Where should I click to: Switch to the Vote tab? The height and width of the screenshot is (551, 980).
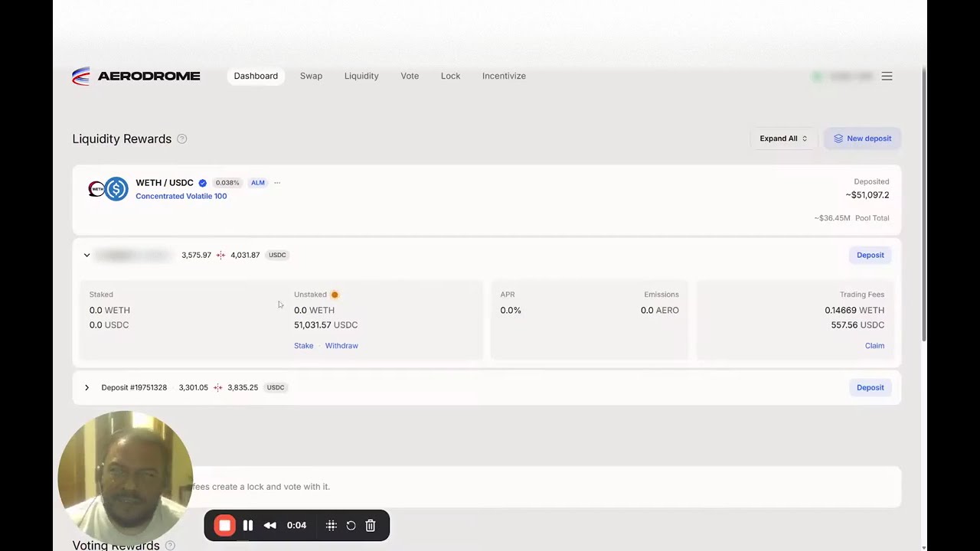click(x=410, y=76)
